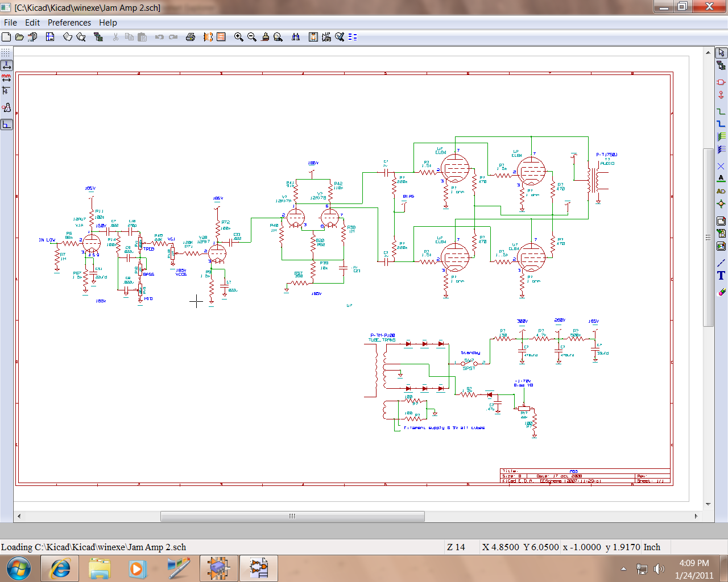
Task: Select the Place net label tool
Action: click(721, 178)
